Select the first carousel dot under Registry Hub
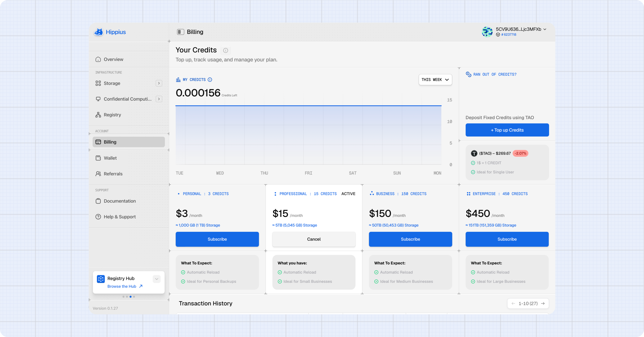The height and width of the screenshot is (337, 644). pyautogui.click(x=123, y=297)
